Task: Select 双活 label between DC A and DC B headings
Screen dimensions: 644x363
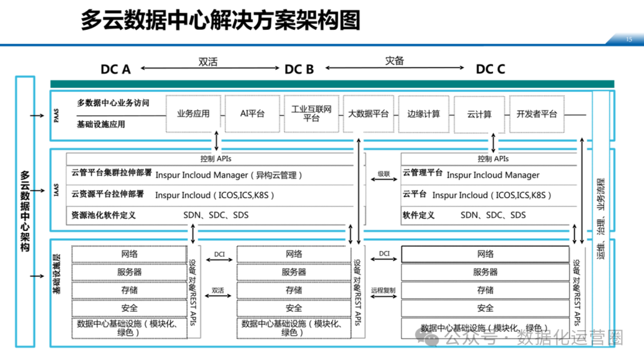Action: [208, 61]
